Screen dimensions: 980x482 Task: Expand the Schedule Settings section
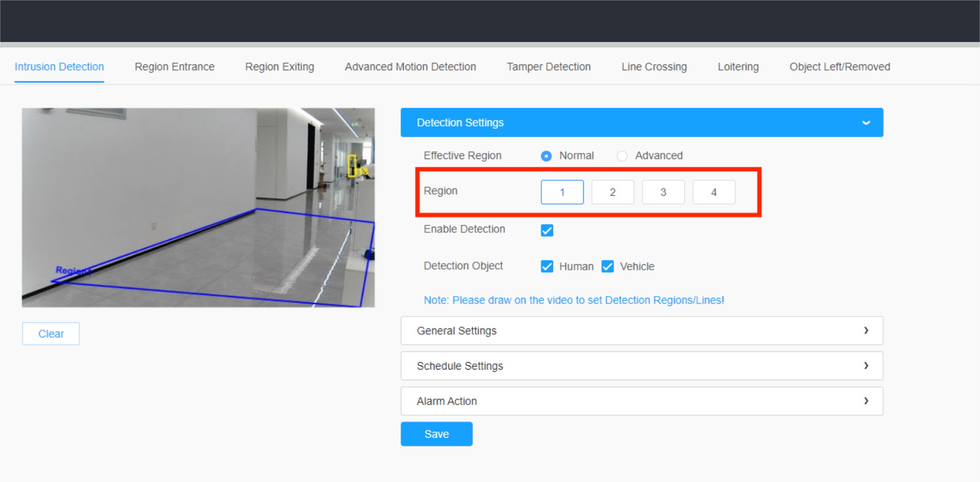[642, 366]
